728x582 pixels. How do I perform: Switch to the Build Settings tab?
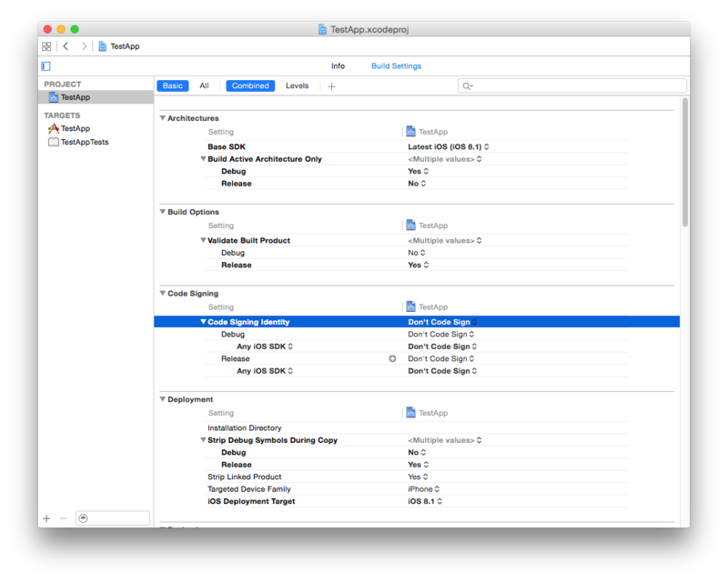click(x=396, y=65)
